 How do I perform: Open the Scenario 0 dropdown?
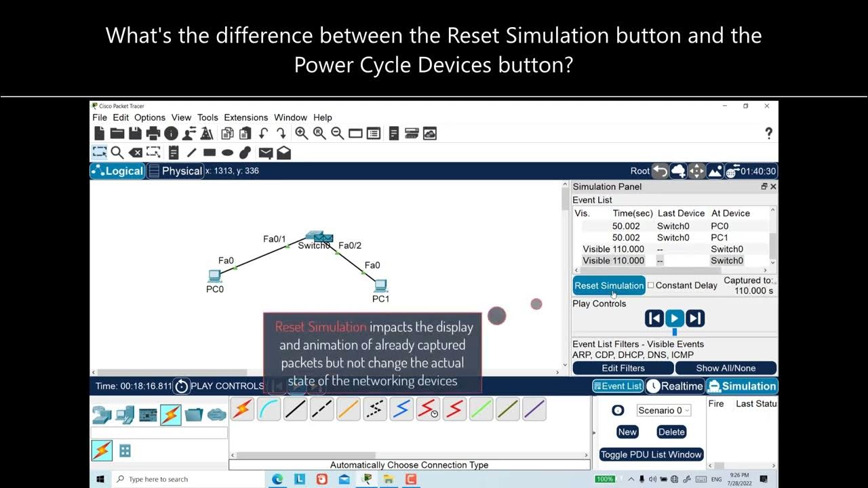pos(663,410)
